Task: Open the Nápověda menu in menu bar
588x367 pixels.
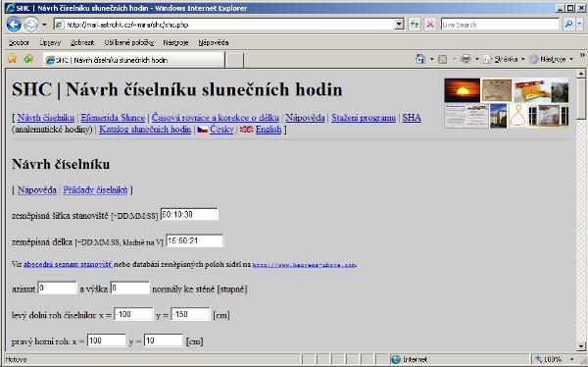Action: click(x=214, y=43)
